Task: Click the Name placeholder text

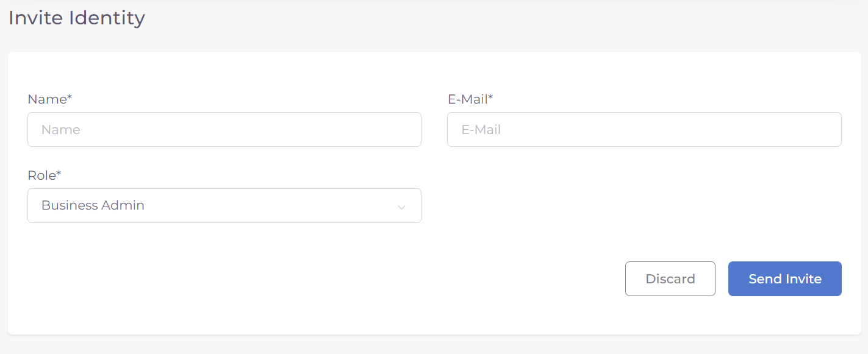Action: (61, 129)
